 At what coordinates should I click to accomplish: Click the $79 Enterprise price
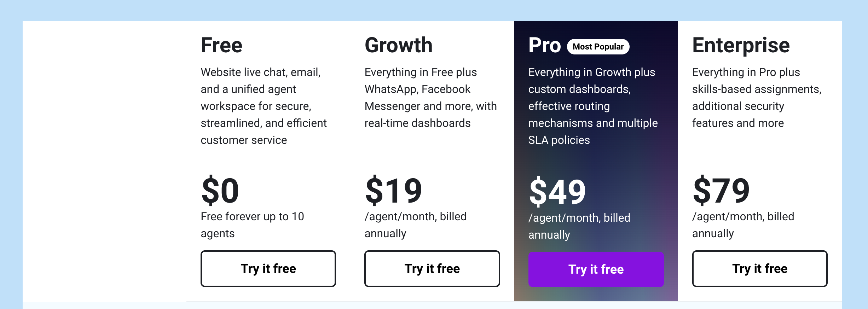click(x=721, y=191)
